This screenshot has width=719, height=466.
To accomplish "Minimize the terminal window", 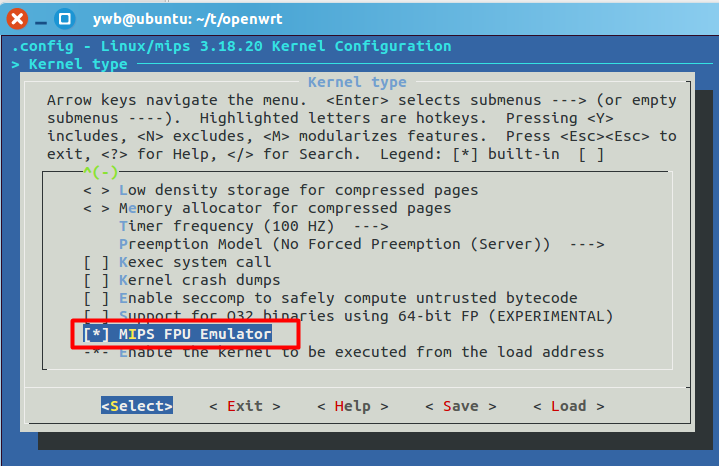I will [41, 19].
